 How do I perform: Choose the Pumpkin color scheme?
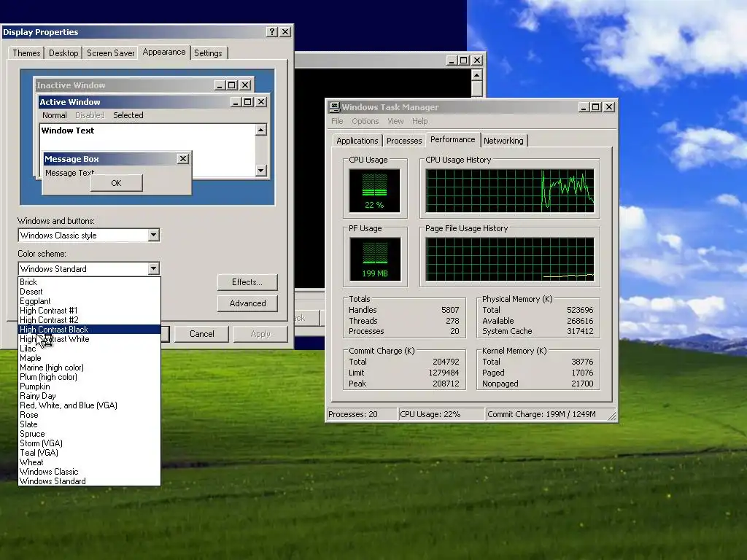[x=89, y=386]
